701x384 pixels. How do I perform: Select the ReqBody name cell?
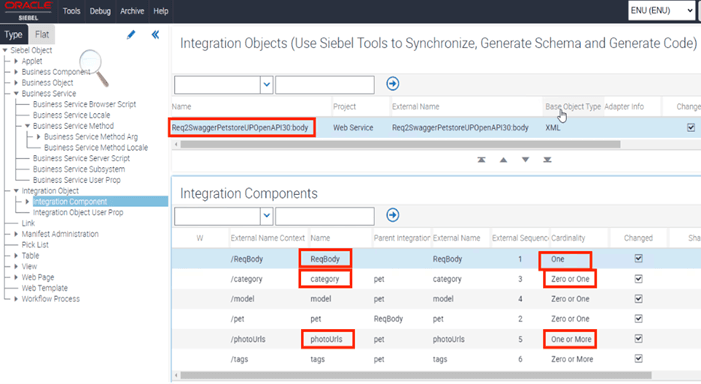pyautogui.click(x=325, y=259)
